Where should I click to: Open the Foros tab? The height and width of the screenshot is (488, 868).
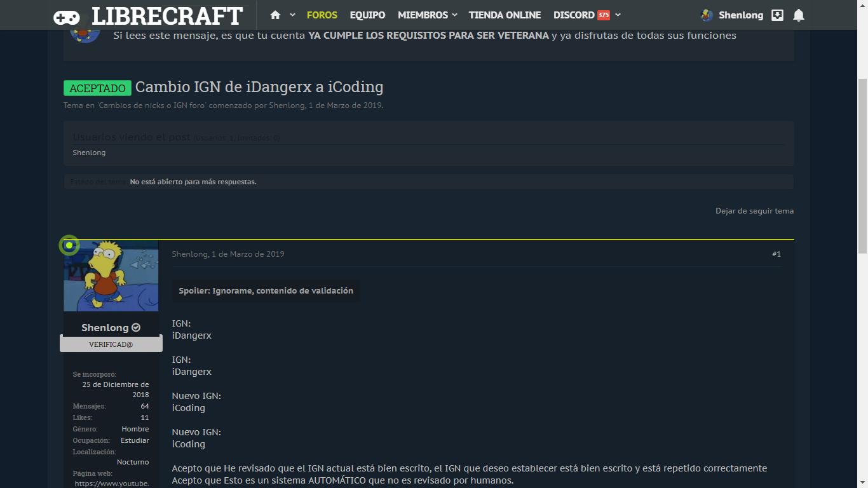[322, 15]
